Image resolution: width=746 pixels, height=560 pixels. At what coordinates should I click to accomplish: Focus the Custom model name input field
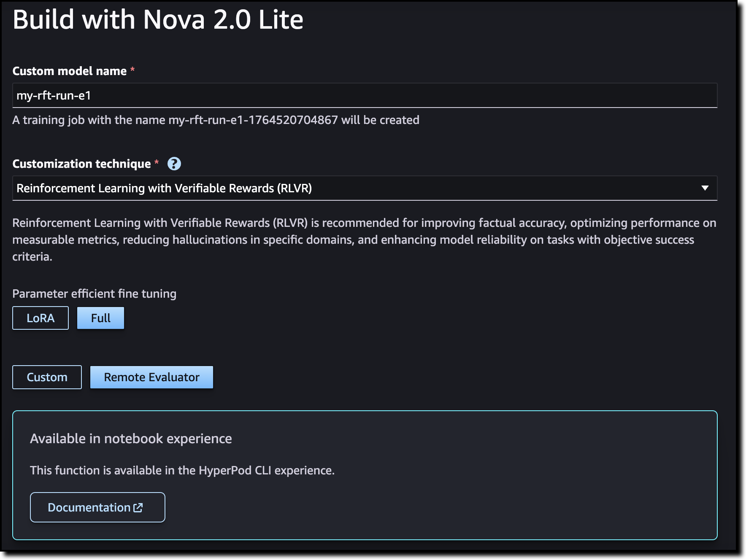[x=365, y=95]
